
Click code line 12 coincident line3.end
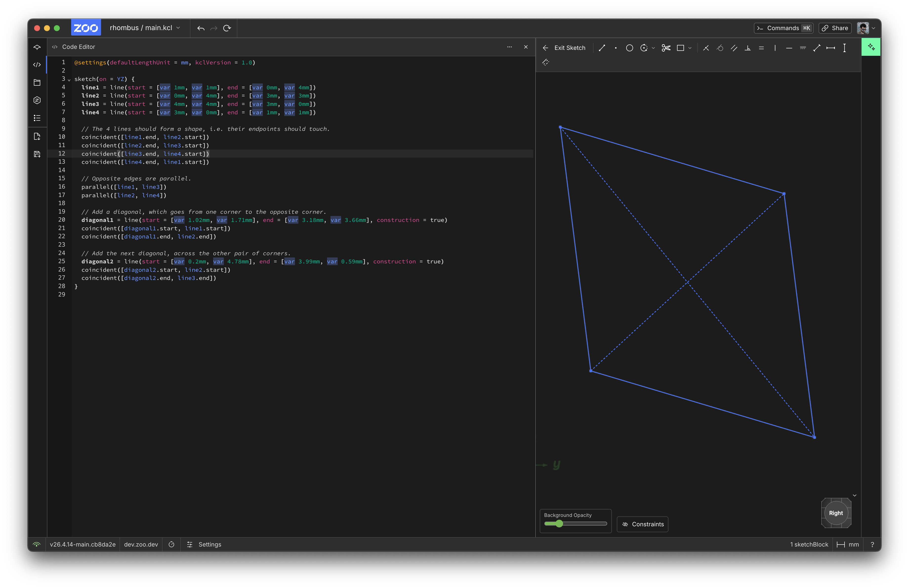coord(145,154)
